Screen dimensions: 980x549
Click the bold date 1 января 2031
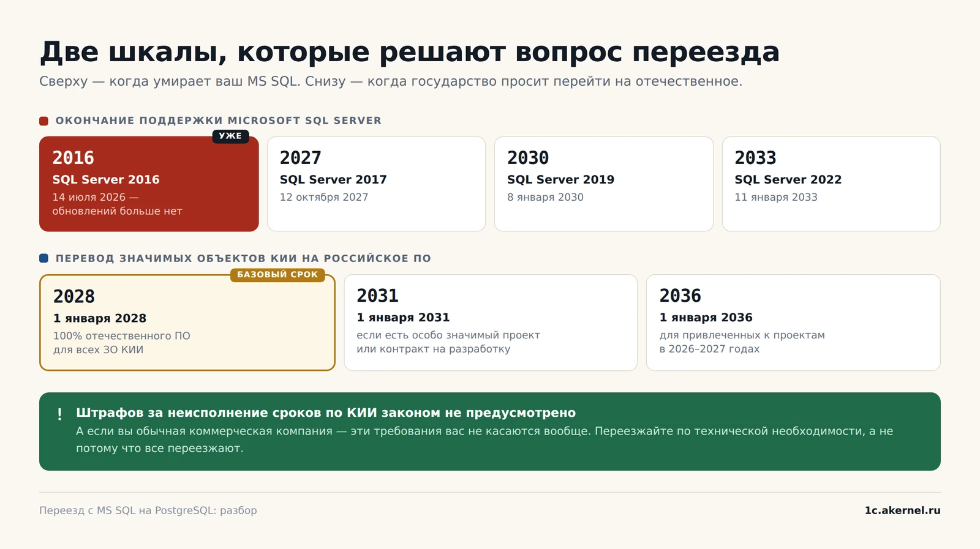[x=403, y=318]
